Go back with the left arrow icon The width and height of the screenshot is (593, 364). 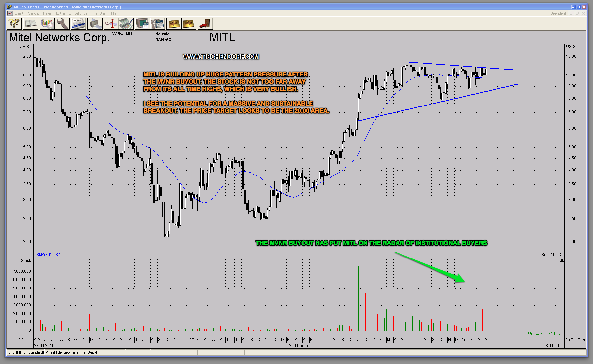[174, 24]
